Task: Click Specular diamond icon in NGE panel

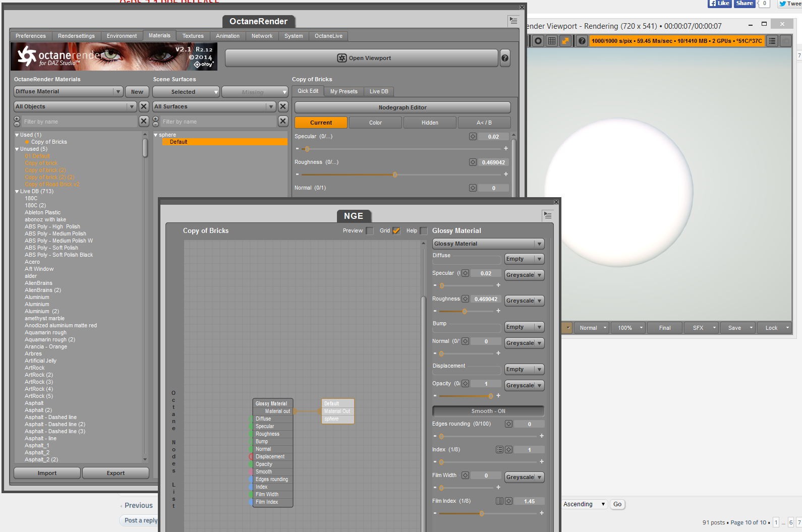Action: [x=466, y=273]
